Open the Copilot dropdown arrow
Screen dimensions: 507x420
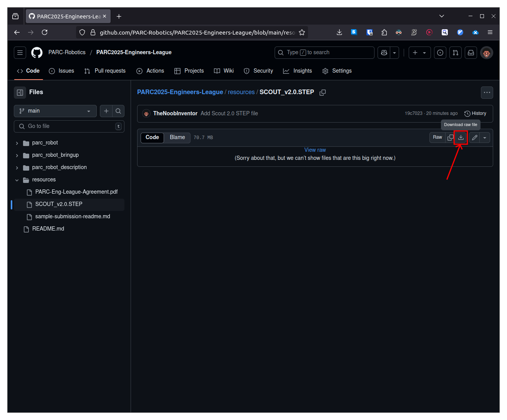(x=394, y=53)
